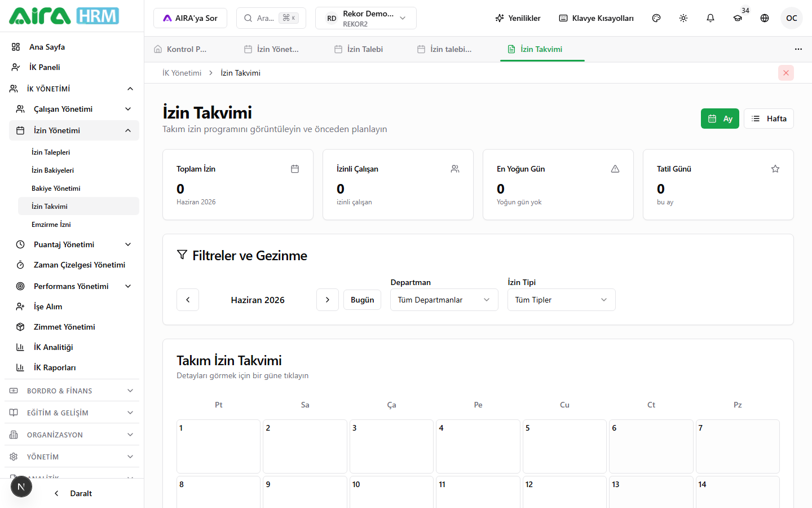Expand YÖNETİM section
Screen dimensions: 812x508
(x=72, y=457)
